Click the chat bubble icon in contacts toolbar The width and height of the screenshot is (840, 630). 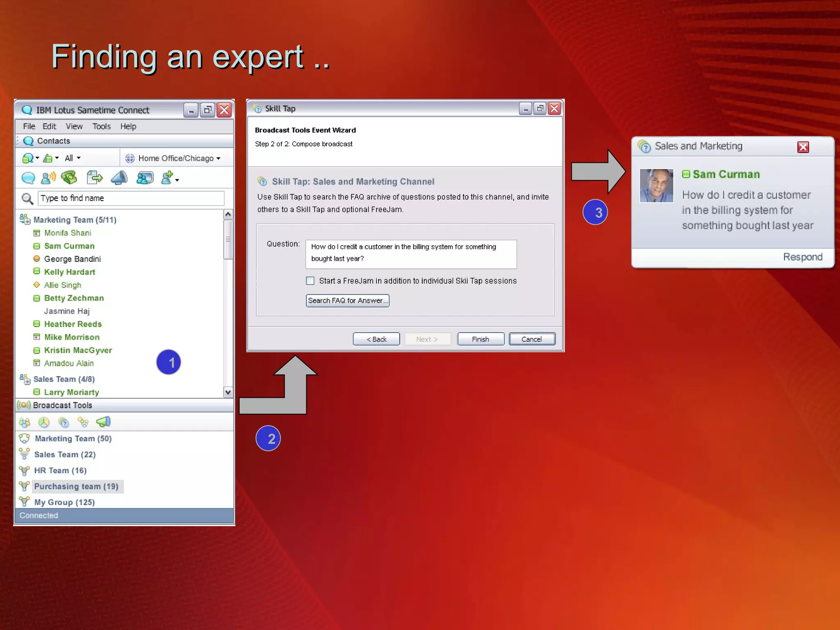(x=28, y=178)
